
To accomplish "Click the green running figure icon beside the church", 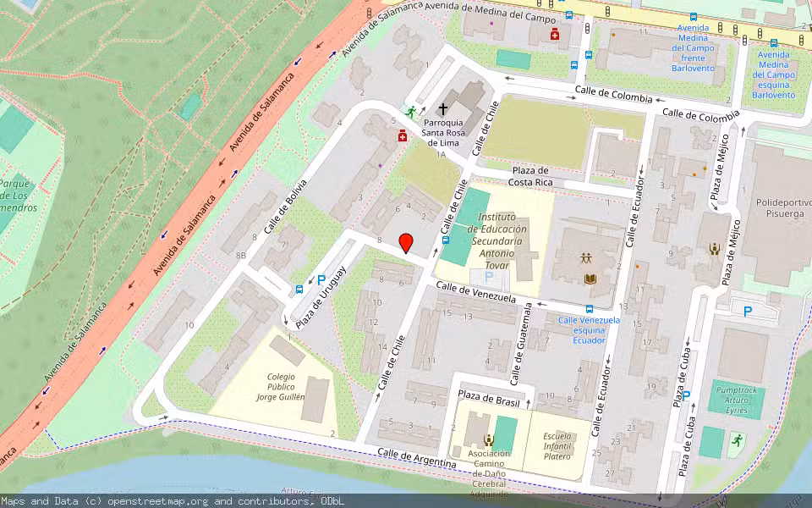I will tap(411, 112).
